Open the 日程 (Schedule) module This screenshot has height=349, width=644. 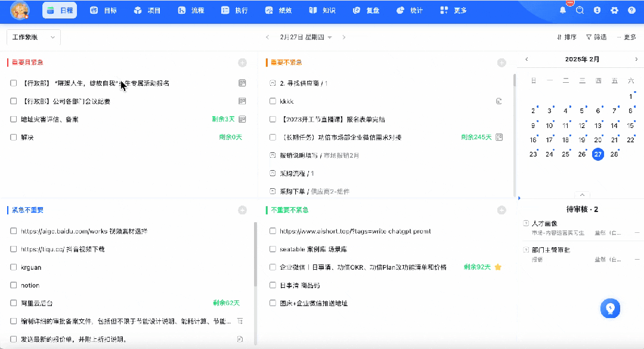coord(59,10)
